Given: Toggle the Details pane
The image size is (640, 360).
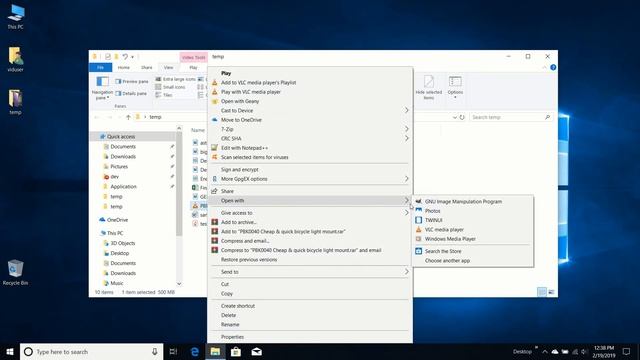Looking at the screenshot, I should tap(131, 93).
